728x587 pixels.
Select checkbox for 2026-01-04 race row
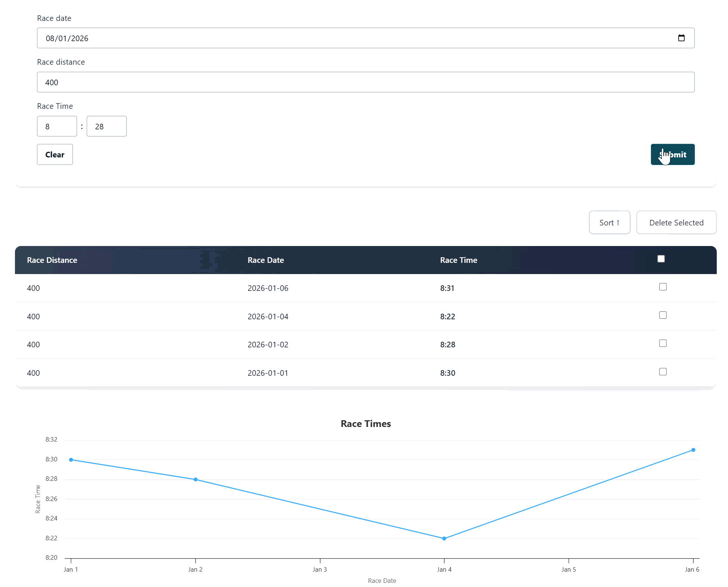[x=663, y=315]
